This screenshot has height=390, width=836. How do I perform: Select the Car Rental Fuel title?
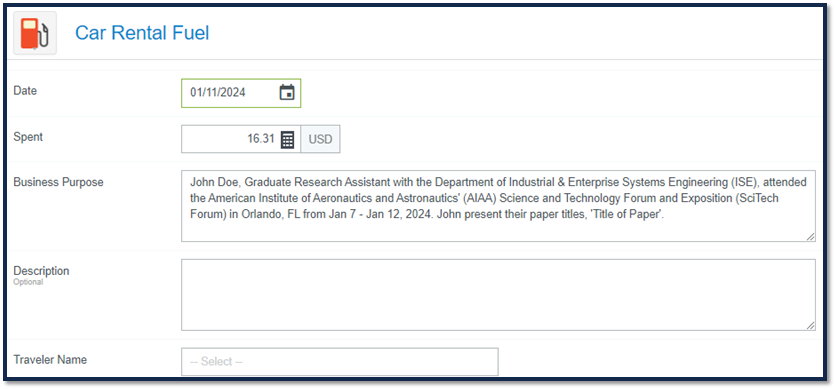[x=142, y=33]
